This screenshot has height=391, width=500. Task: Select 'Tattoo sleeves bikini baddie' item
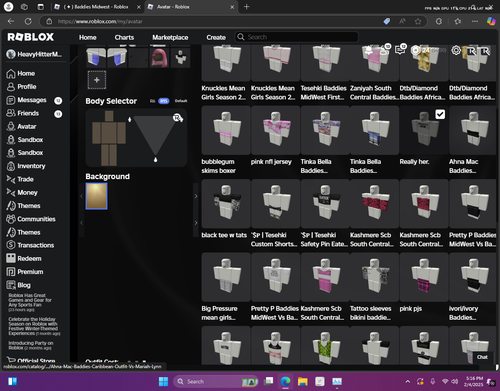point(374,287)
